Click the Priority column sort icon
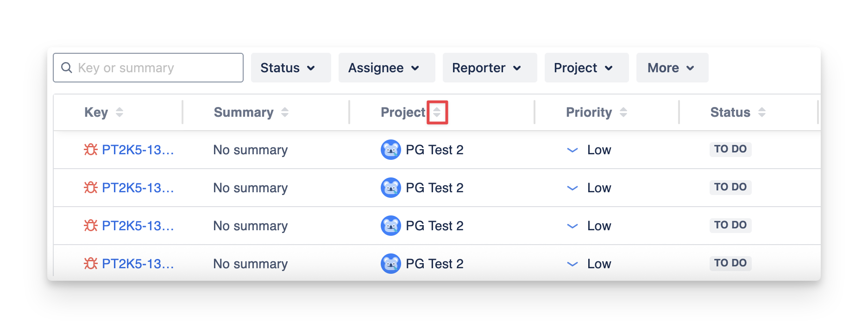The image size is (868, 328). pyautogui.click(x=623, y=112)
